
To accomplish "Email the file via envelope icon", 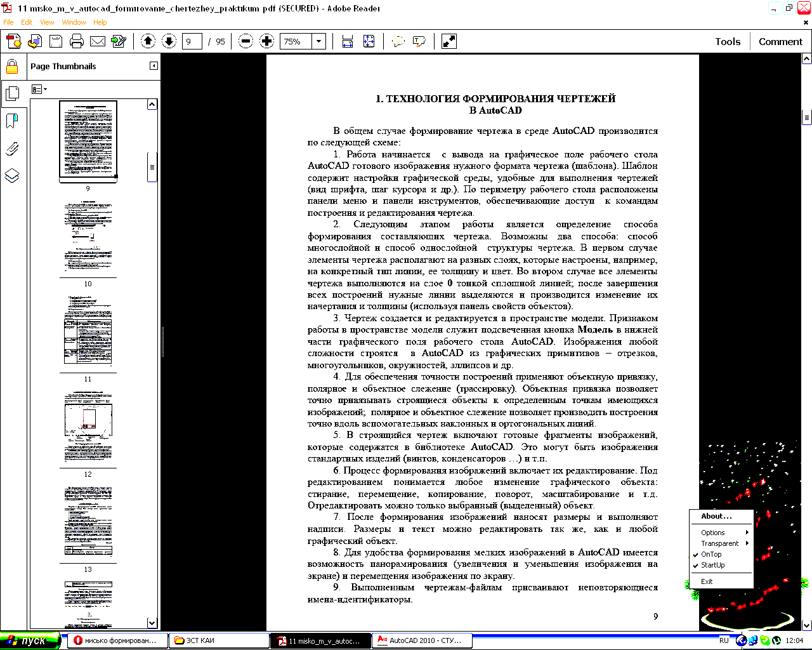I will pyautogui.click(x=98, y=41).
